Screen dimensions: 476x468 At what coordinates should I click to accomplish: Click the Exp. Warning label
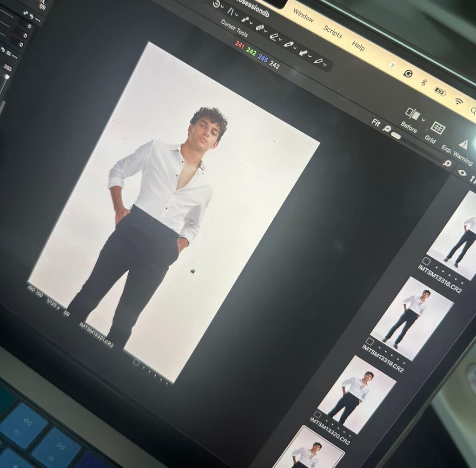coord(457,155)
